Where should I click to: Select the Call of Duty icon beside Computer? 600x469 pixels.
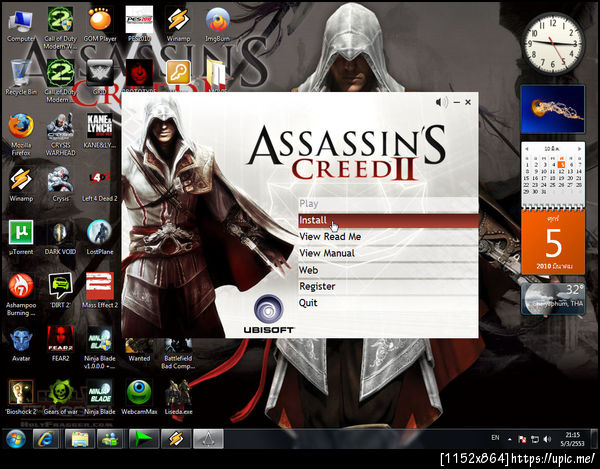(60, 28)
